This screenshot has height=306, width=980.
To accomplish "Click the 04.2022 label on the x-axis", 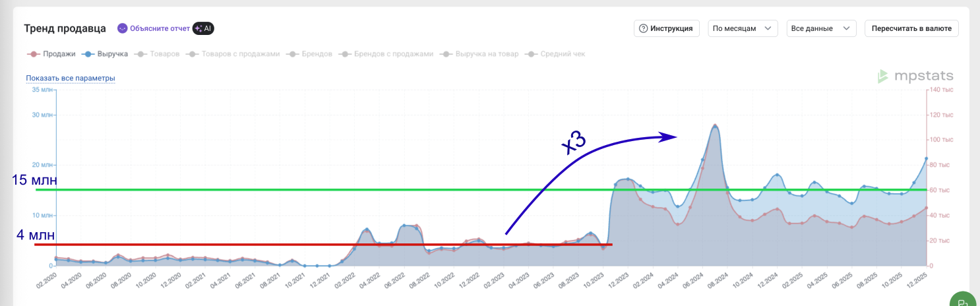I will click(x=368, y=282).
